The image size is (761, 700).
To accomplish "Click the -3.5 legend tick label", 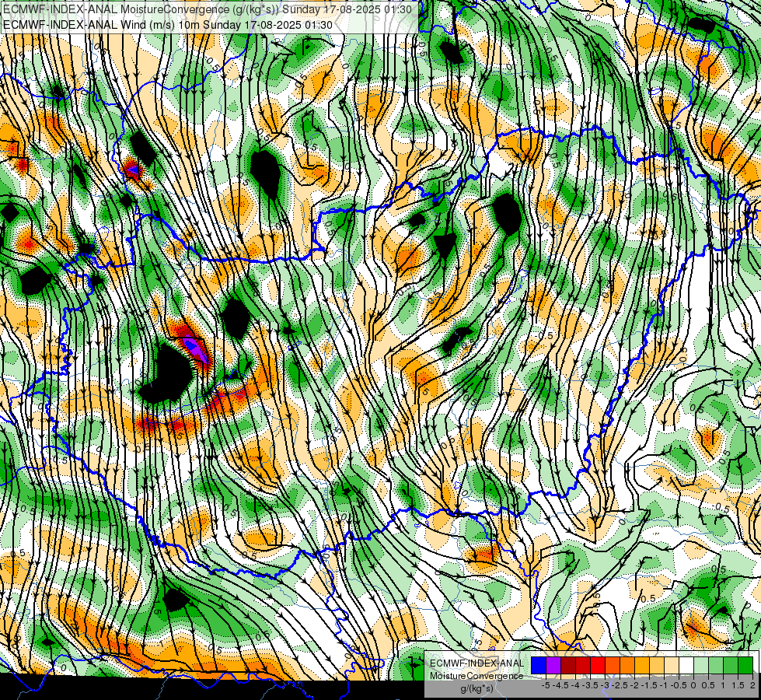I will click(591, 685).
